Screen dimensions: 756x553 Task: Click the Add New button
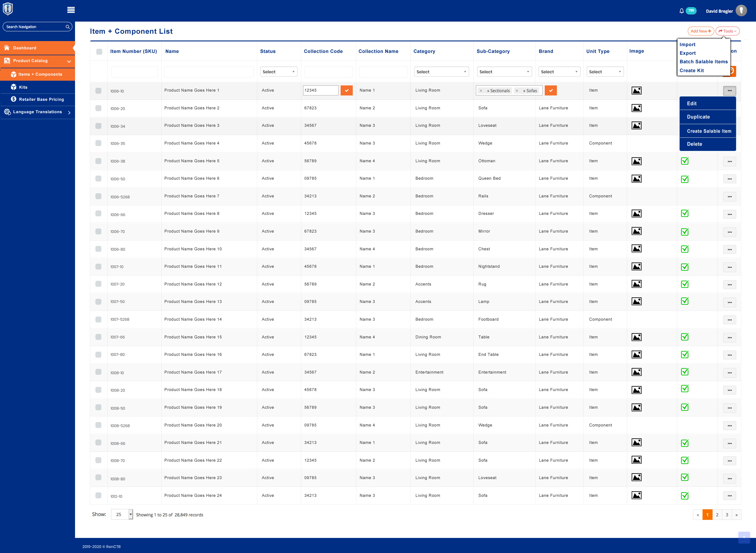(x=700, y=31)
